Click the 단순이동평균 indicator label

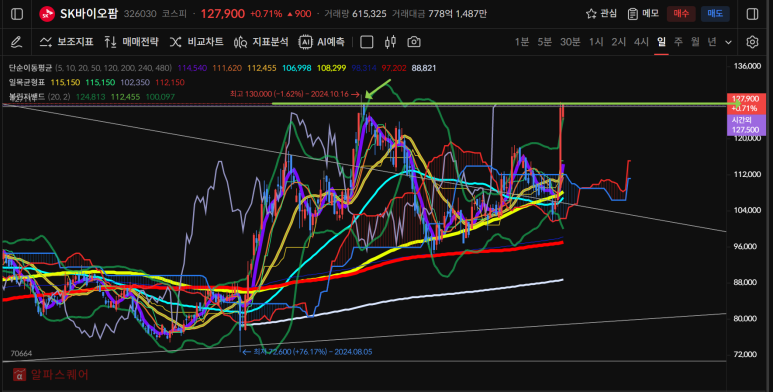30,68
